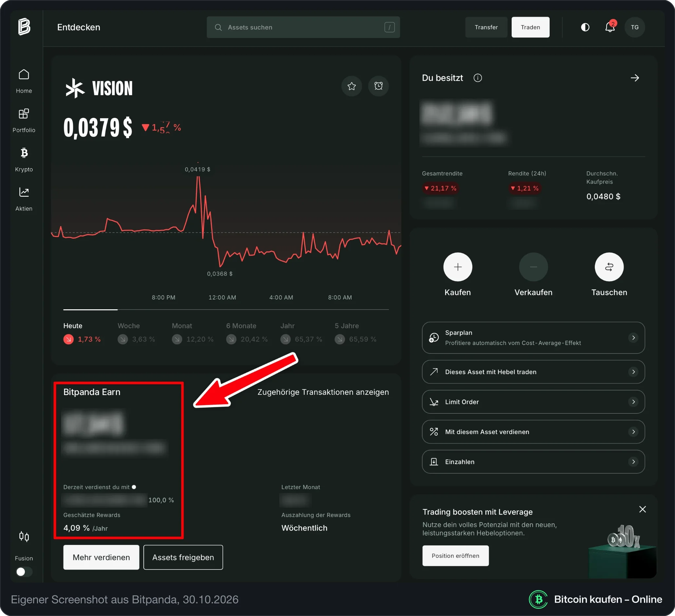Close the Trading boosten mit Leverage banner
The height and width of the screenshot is (616, 675).
tap(643, 509)
